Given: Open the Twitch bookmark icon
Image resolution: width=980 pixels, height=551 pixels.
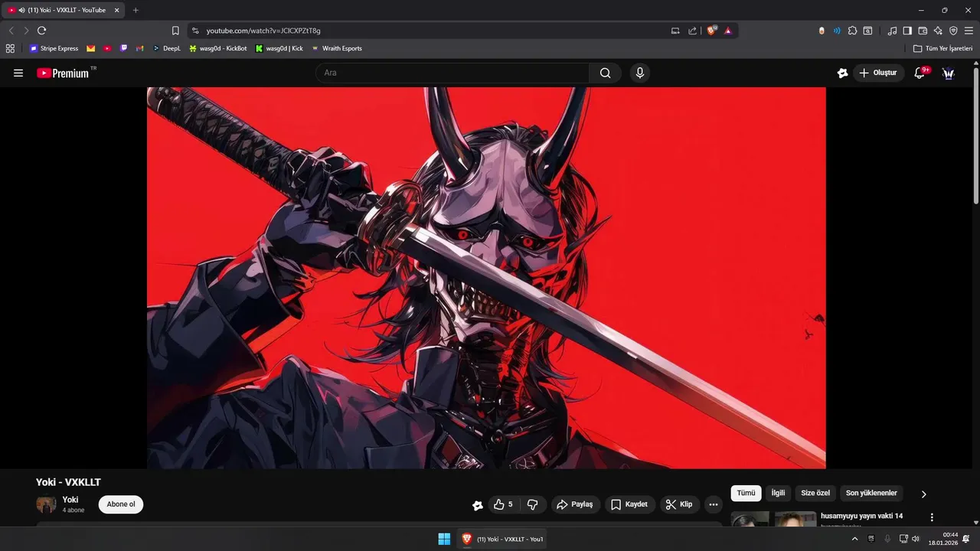Looking at the screenshot, I should pyautogui.click(x=123, y=48).
